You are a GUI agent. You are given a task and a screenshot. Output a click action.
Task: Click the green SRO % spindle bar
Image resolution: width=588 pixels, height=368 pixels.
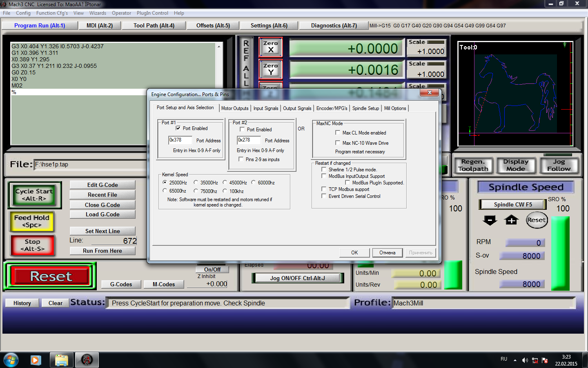560,254
